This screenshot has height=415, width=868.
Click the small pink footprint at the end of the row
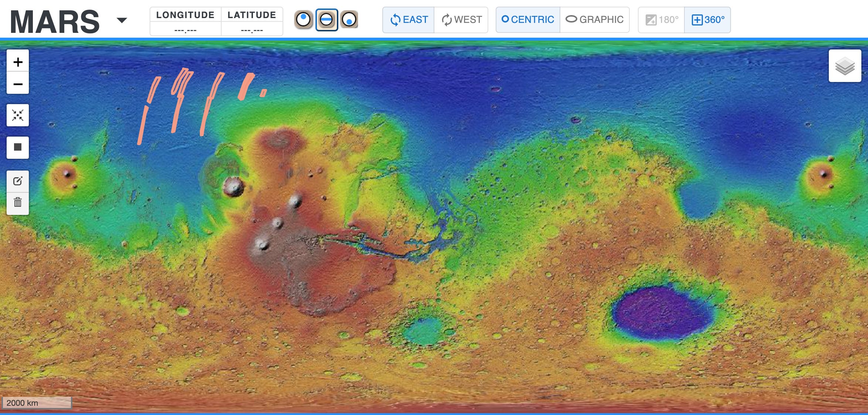pos(263,93)
